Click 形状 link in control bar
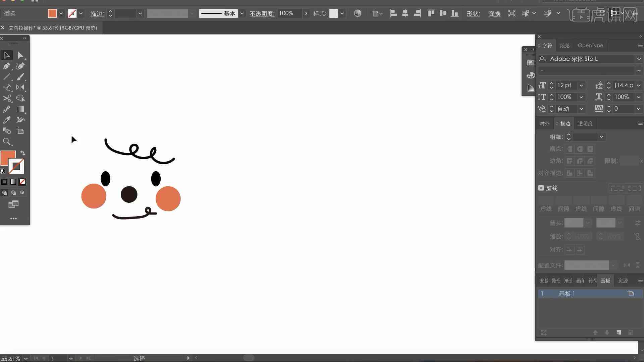Viewport: 644px width, 362px height. (473, 13)
